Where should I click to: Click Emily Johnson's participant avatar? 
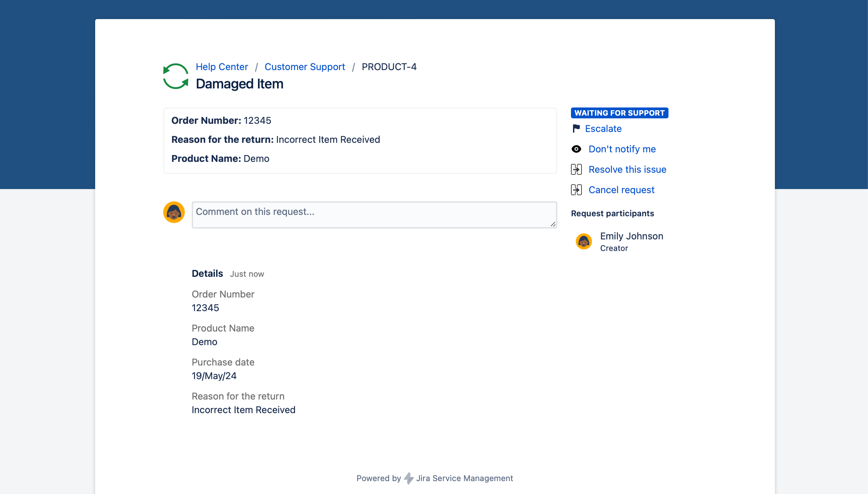point(584,241)
